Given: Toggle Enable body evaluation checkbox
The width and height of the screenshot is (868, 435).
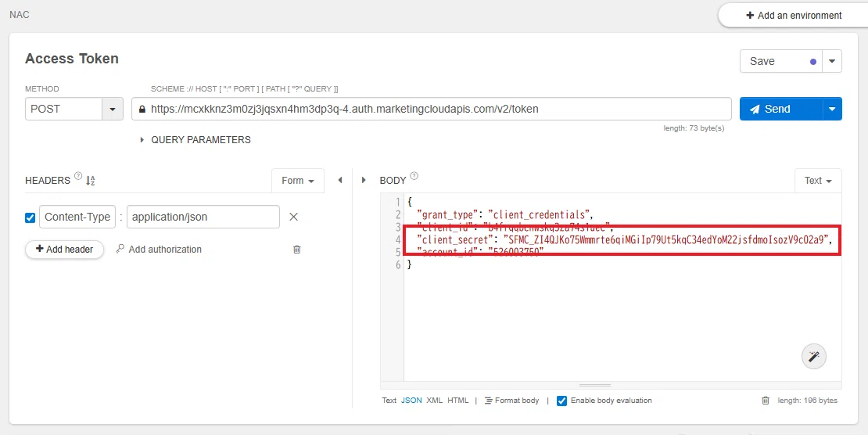Looking at the screenshot, I should pyautogui.click(x=561, y=401).
